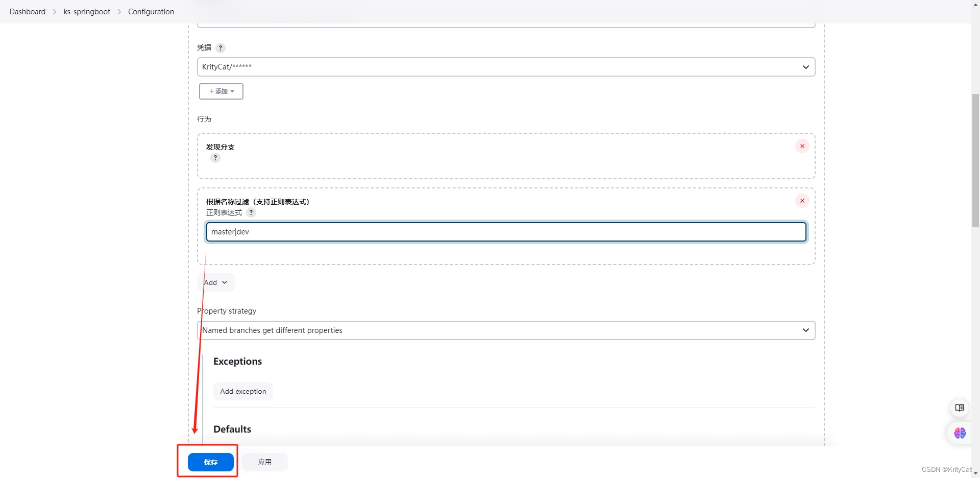Click the master|dev regex input field
The height and width of the screenshot is (478, 980).
click(506, 232)
